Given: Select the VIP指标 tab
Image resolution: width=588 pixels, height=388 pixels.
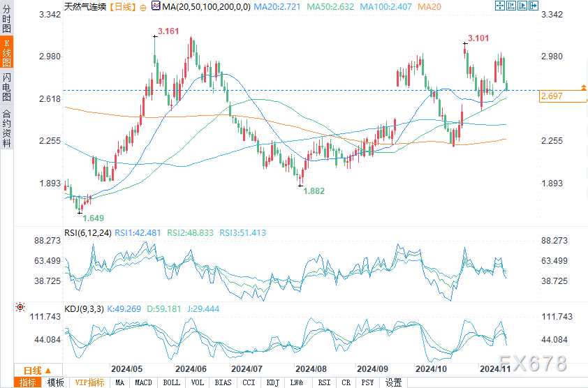Looking at the screenshot, I should click(x=89, y=382).
